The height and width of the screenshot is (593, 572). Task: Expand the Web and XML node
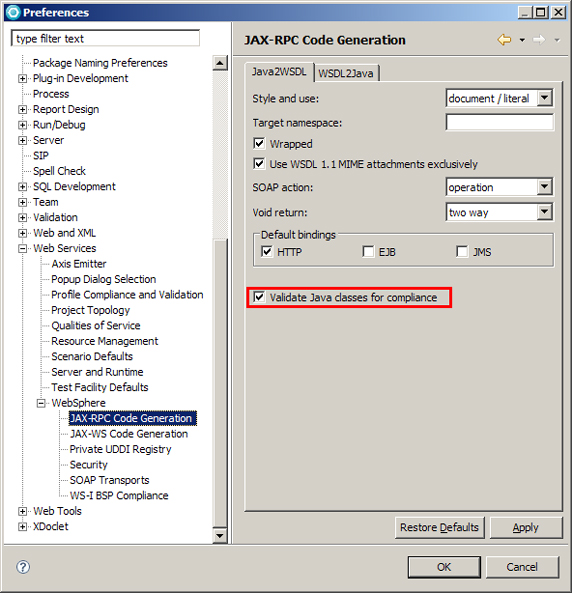[x=22, y=233]
